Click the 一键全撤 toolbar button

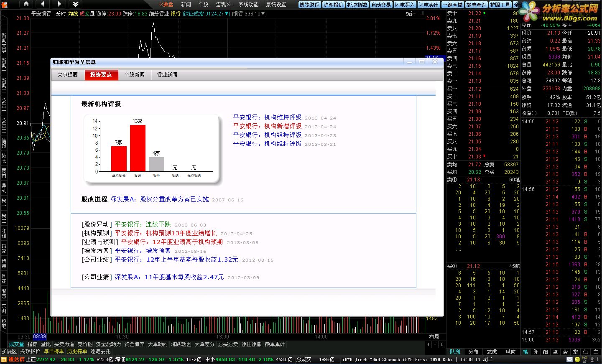click(x=452, y=5)
